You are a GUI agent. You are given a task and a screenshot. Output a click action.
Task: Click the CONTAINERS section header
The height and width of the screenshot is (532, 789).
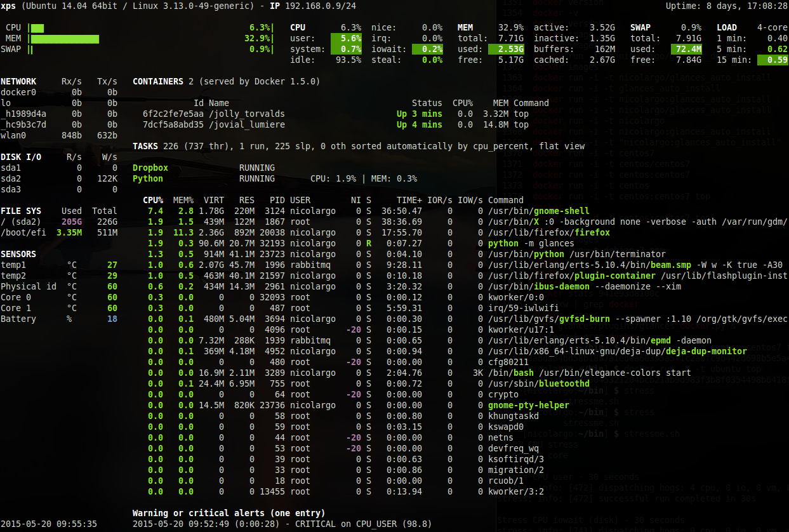pyautogui.click(x=158, y=81)
